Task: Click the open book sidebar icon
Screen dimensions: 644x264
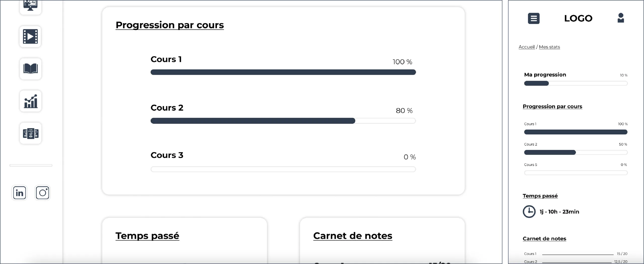Action: [x=30, y=69]
